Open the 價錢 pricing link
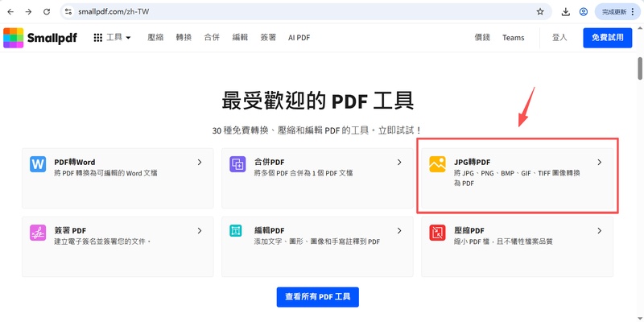The image size is (644, 322). [x=482, y=37]
